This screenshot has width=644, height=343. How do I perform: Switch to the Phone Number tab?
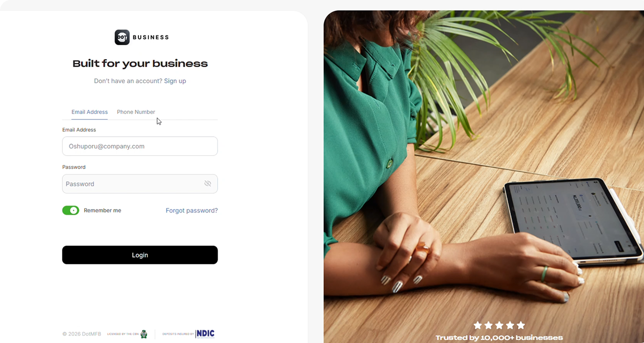point(136,112)
